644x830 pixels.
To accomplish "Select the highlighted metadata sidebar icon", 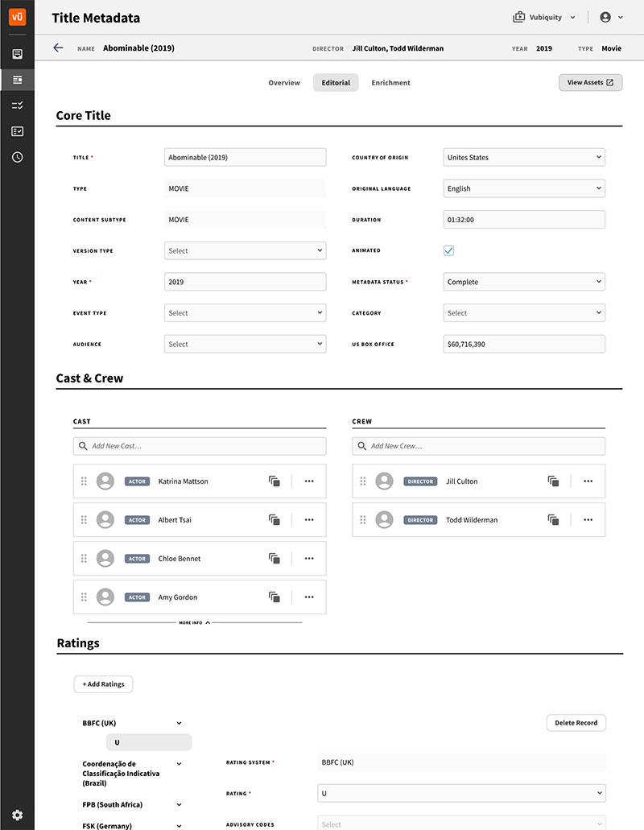I will click(x=18, y=80).
